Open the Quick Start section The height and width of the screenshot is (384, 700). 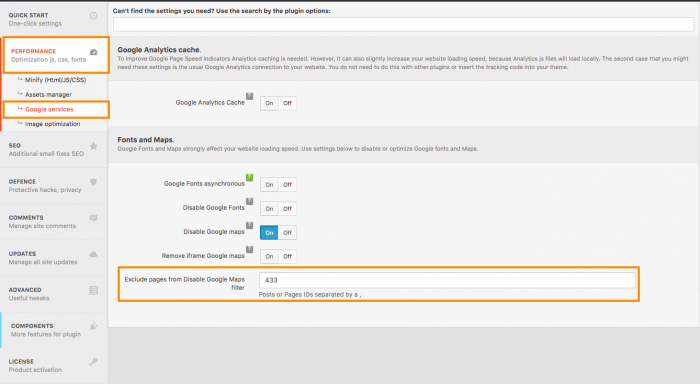click(54, 19)
